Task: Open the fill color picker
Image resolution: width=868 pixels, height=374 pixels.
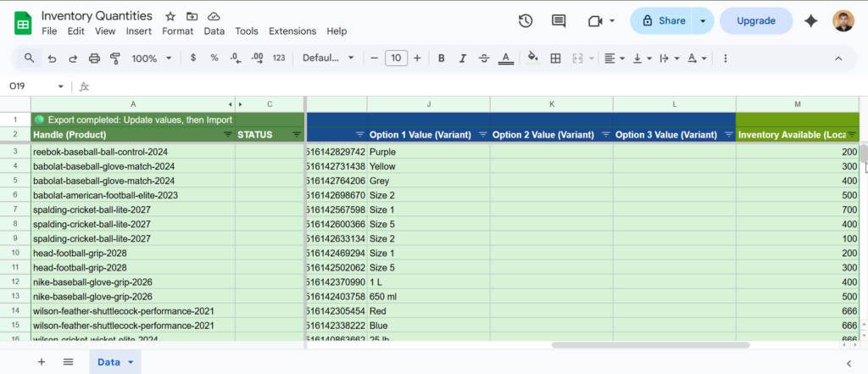Action: tap(532, 59)
